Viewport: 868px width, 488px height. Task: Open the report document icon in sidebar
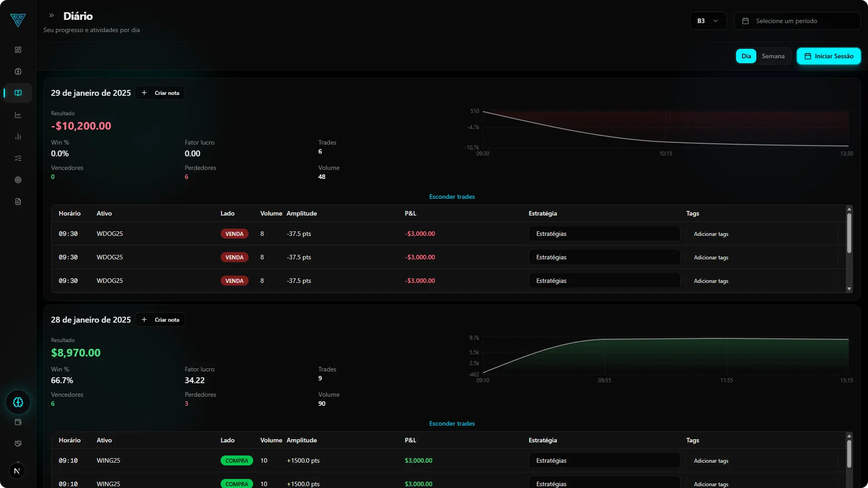(18, 201)
